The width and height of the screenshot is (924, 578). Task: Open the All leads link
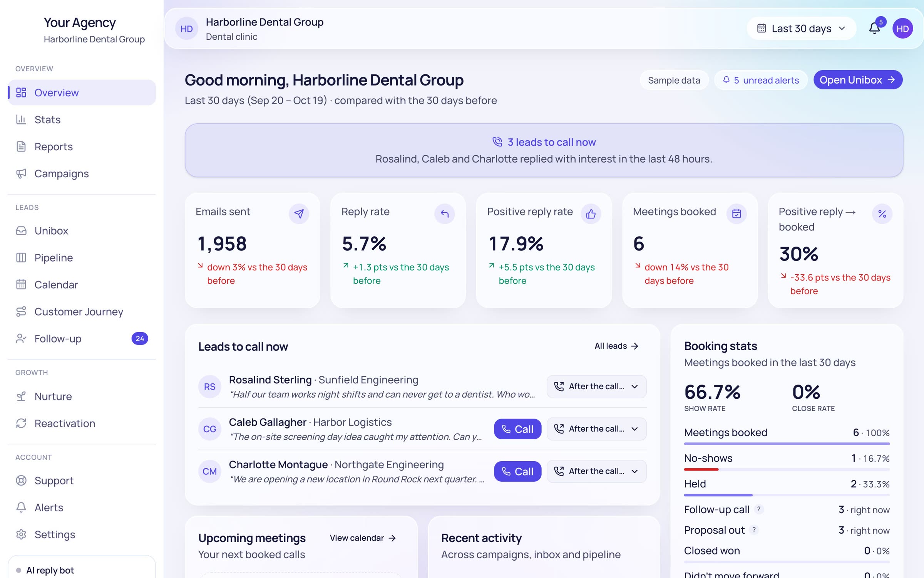tap(617, 346)
